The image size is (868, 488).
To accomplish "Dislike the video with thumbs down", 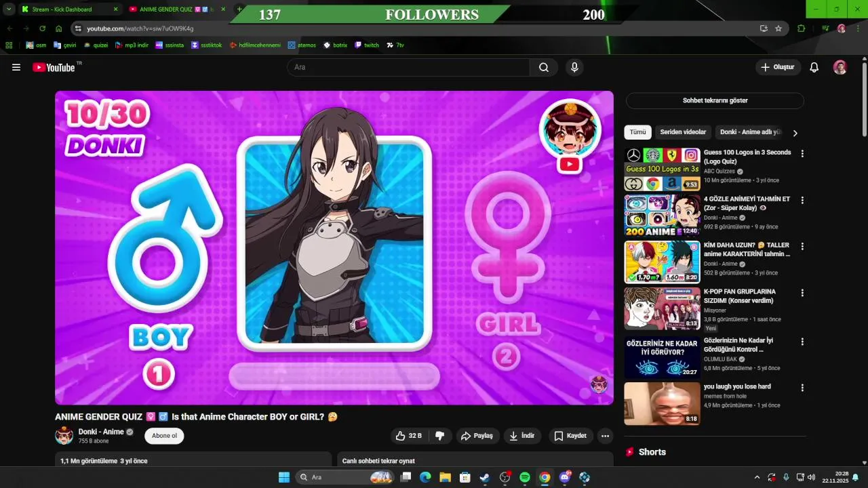I will (x=439, y=436).
